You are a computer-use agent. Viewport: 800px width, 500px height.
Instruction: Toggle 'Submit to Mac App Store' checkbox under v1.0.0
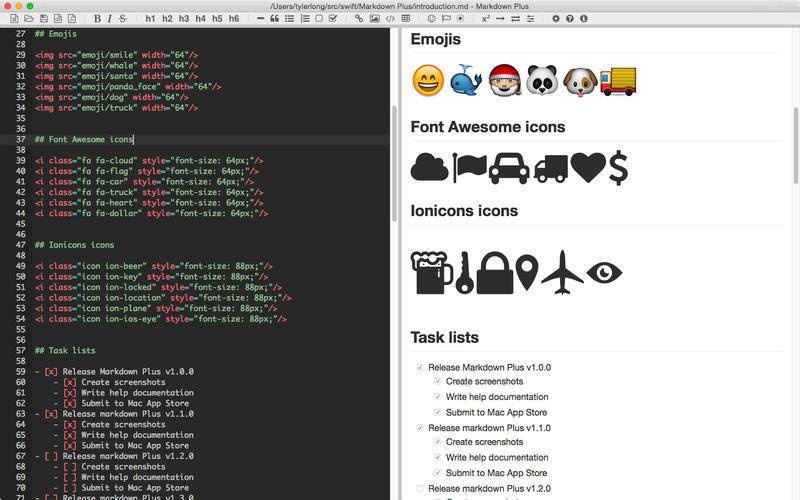click(437, 412)
